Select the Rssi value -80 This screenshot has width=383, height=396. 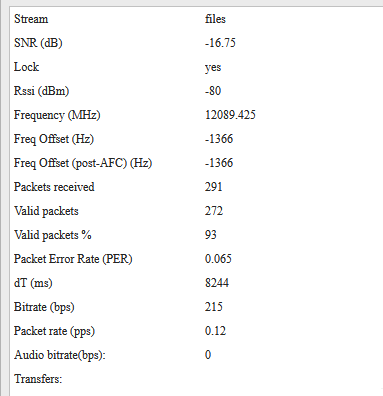213,91
